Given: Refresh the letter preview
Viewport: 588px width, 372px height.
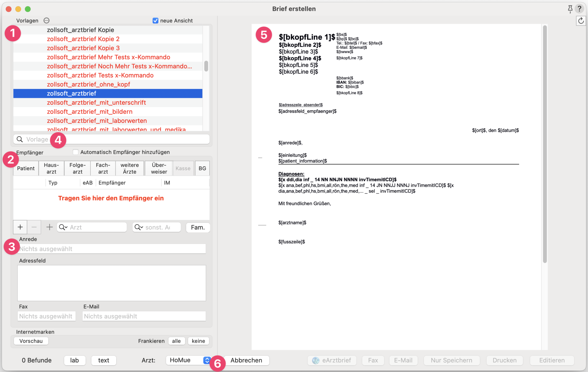Looking at the screenshot, I should click(581, 21).
